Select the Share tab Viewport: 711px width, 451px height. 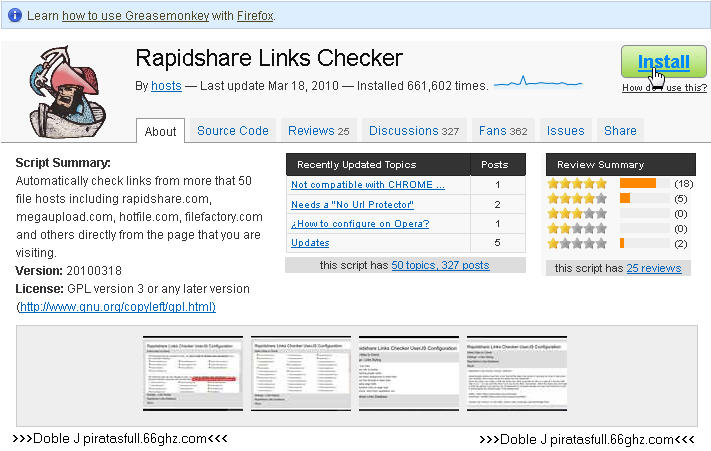[620, 131]
